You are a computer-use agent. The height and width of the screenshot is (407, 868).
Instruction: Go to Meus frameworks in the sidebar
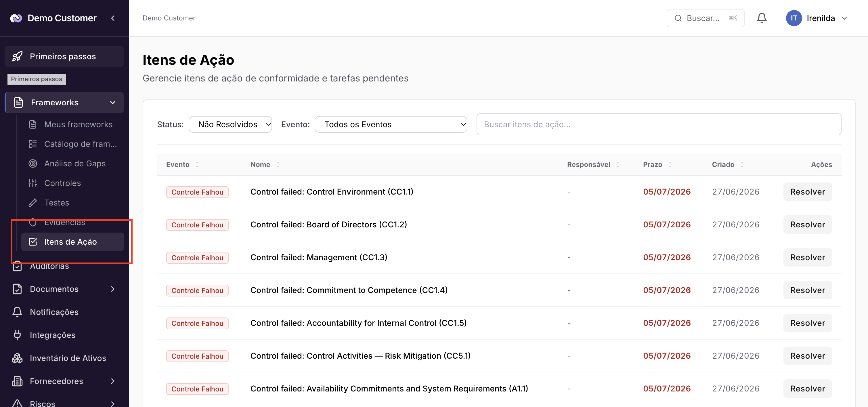(x=72, y=124)
